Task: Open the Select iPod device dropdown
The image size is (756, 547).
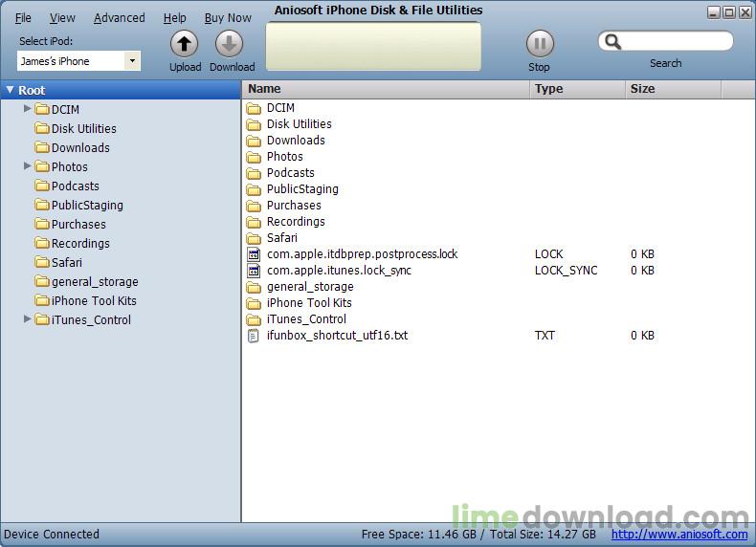Action: click(132, 61)
